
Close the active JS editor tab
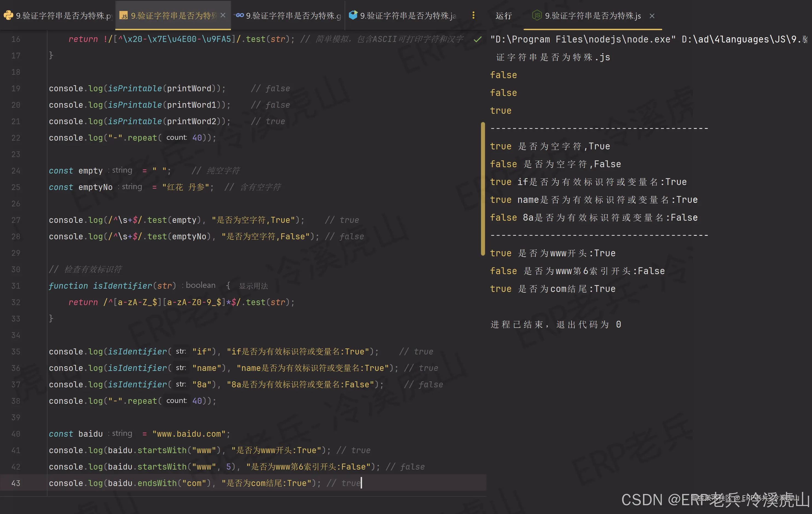(x=223, y=15)
